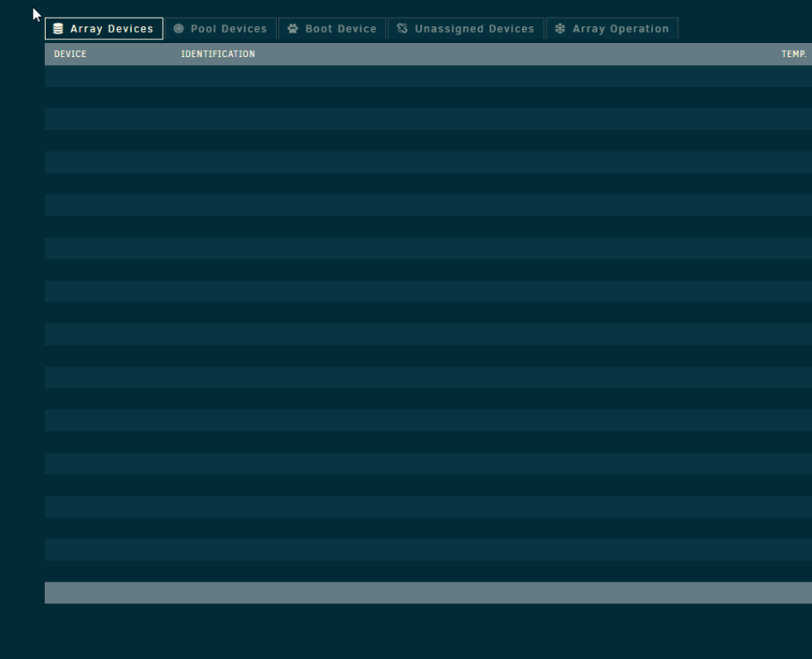The width and height of the screenshot is (812, 659).
Task: Go to the Unassigned Devices tab
Action: coord(466,28)
